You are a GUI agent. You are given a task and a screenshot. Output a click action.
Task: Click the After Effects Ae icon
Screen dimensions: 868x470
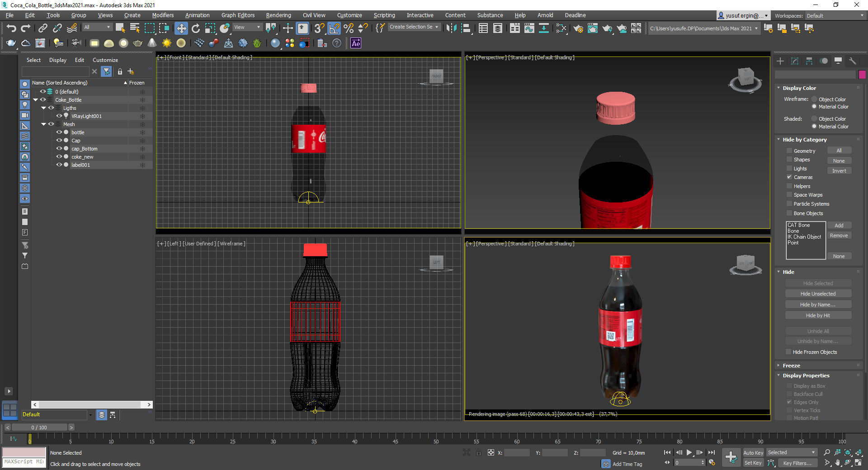pos(356,43)
